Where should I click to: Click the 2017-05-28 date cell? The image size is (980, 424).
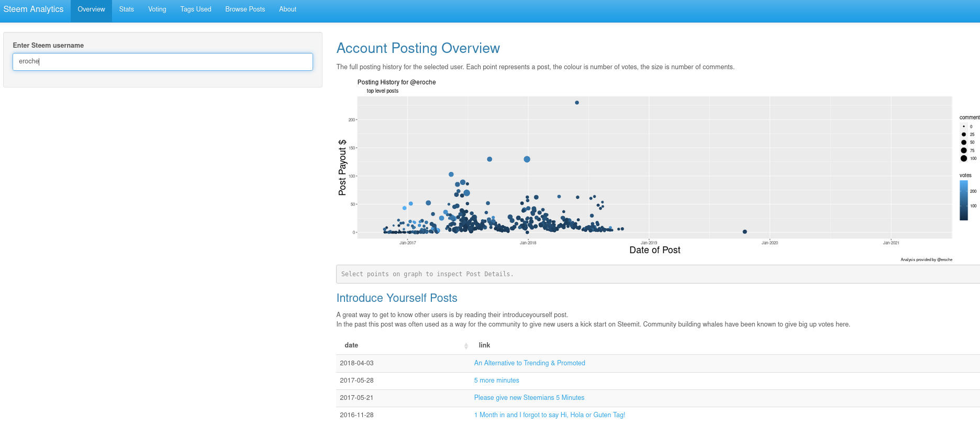click(x=357, y=380)
